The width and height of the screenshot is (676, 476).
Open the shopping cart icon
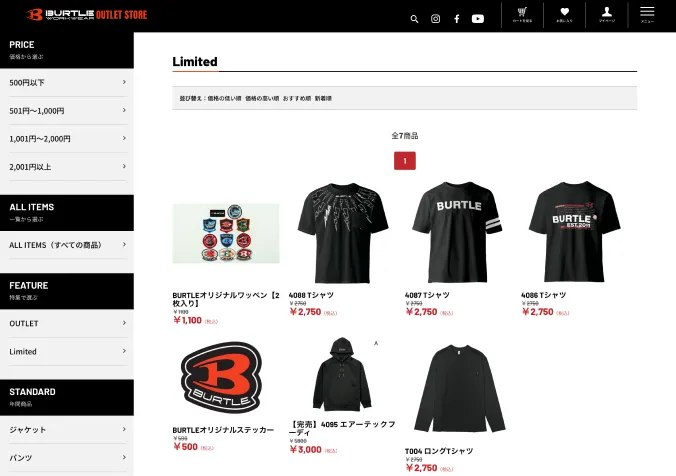click(x=522, y=15)
